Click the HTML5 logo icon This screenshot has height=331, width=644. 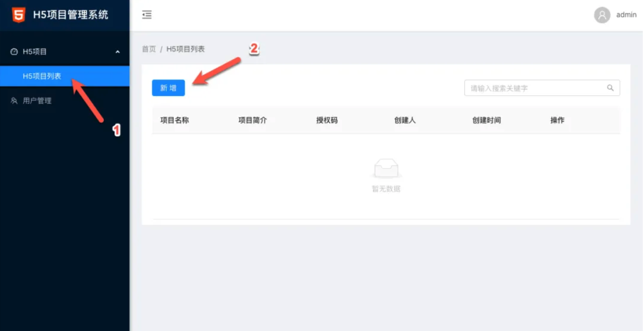pyautogui.click(x=19, y=15)
